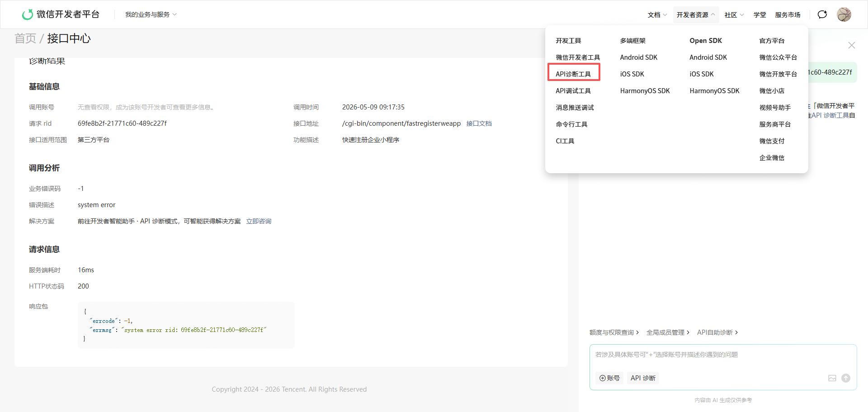
Task: Open the 接口文档 link
Action: tap(479, 123)
